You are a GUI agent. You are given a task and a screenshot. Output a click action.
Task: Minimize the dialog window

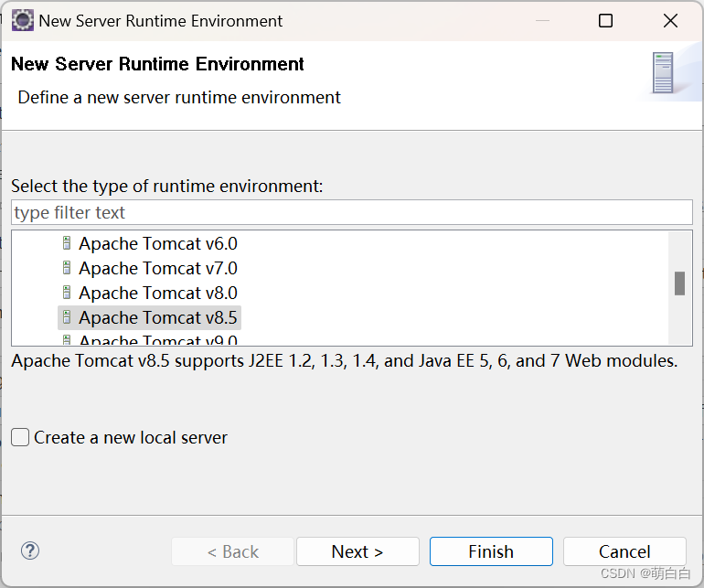pos(542,21)
